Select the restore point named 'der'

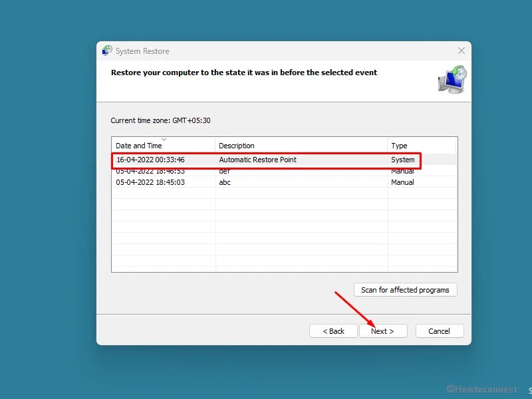pyautogui.click(x=266, y=171)
